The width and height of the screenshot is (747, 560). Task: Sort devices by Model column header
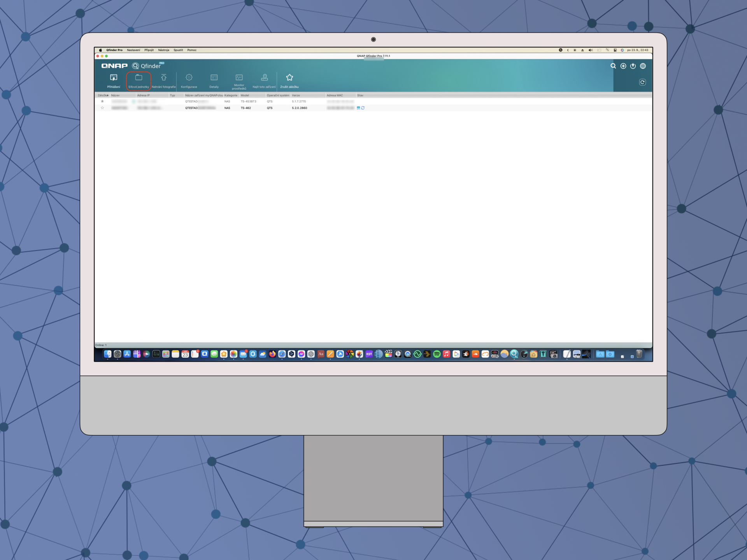pyautogui.click(x=245, y=95)
